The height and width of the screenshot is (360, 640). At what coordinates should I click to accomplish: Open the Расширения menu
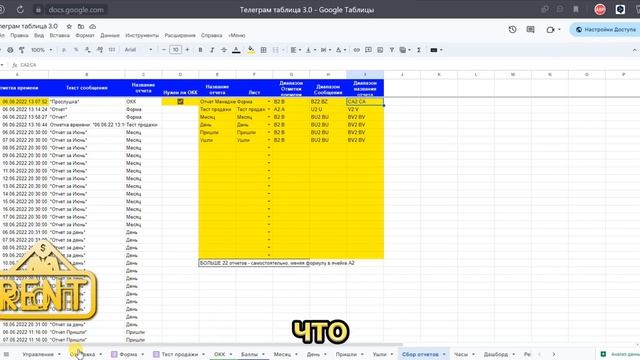tap(180, 36)
